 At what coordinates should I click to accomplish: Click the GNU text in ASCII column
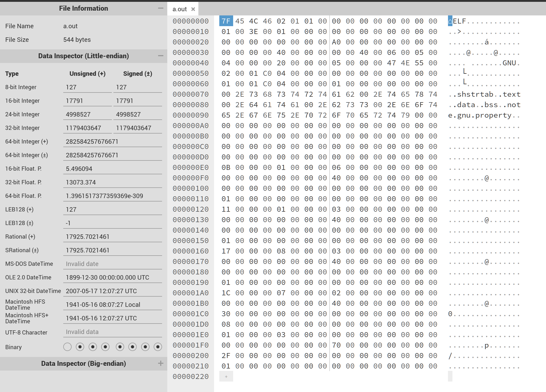[509, 63]
